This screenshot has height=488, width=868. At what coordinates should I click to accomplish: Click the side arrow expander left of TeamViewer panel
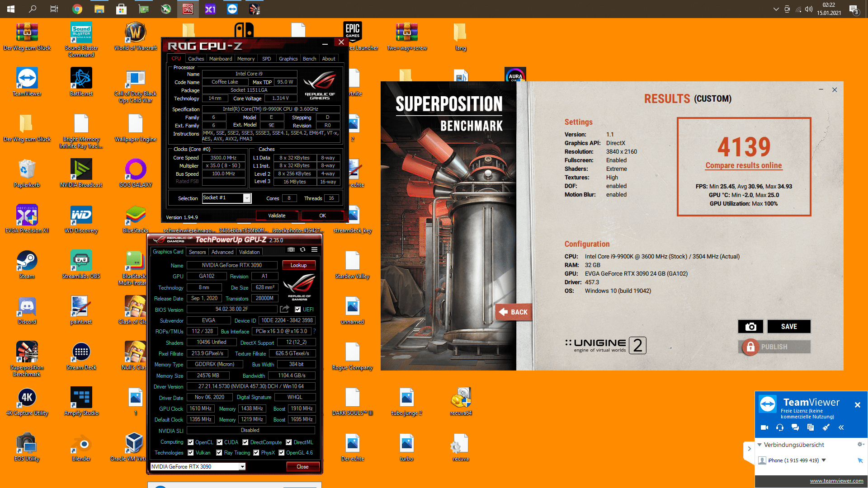pos(749,449)
